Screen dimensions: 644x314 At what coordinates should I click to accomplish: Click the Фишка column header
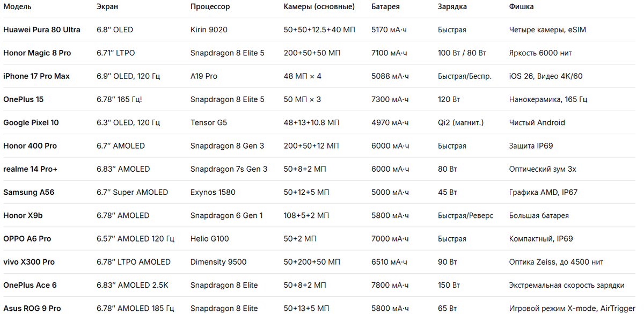tap(521, 6)
